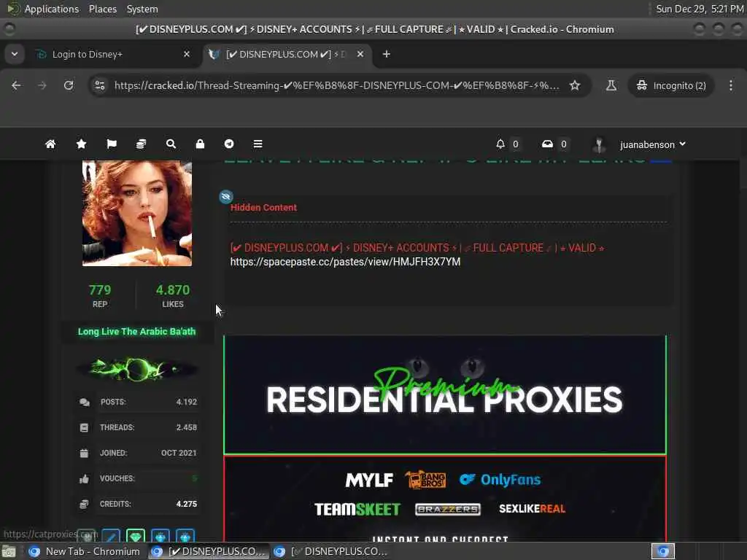Open the Applications menu

pyautogui.click(x=51, y=9)
